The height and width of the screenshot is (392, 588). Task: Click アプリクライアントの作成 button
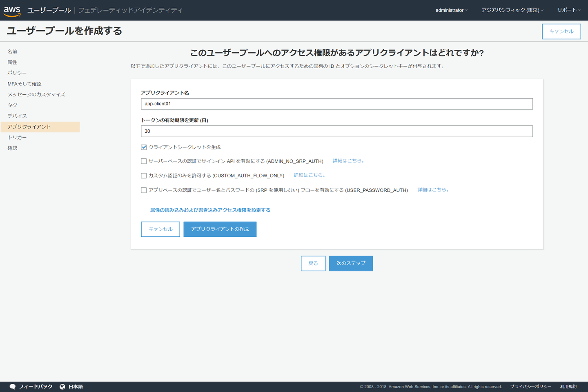(x=220, y=229)
